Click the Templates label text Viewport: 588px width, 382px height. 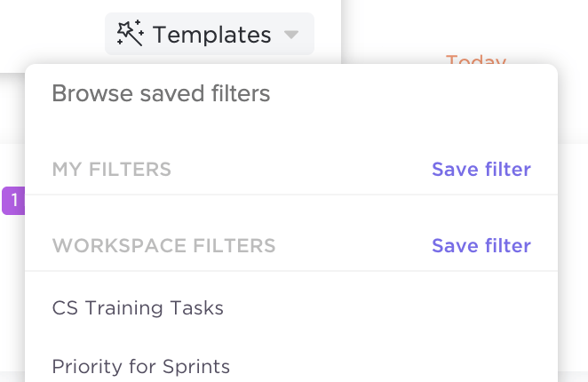tap(212, 35)
